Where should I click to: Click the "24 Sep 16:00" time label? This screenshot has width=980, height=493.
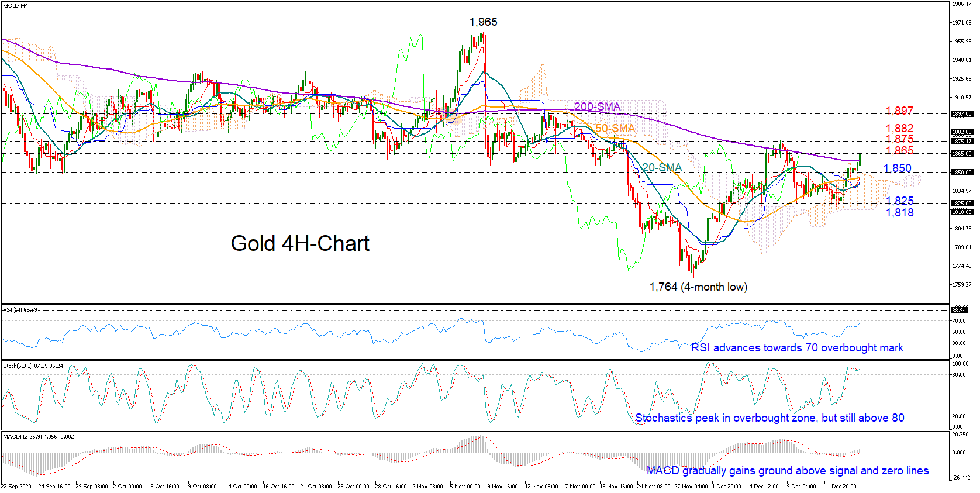[54, 487]
